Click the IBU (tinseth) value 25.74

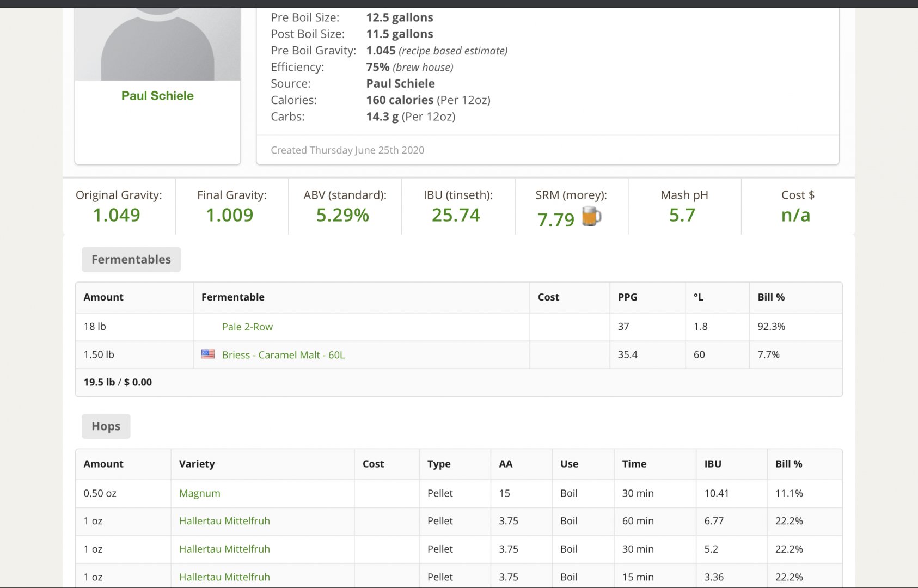coord(456,215)
